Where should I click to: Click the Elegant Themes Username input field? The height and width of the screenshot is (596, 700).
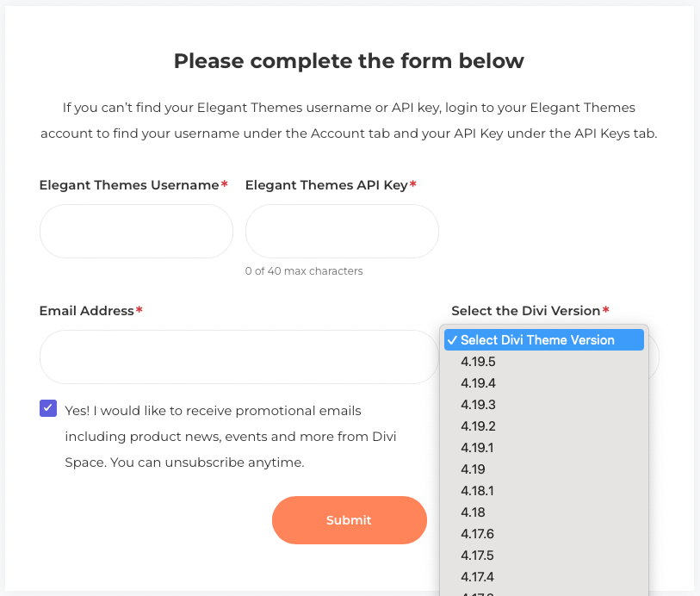click(135, 231)
